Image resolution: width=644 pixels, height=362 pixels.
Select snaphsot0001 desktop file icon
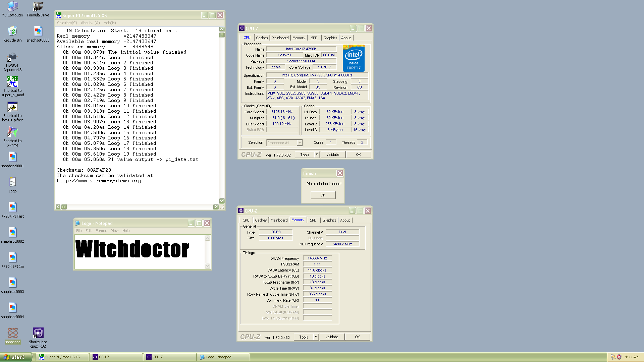(x=12, y=160)
